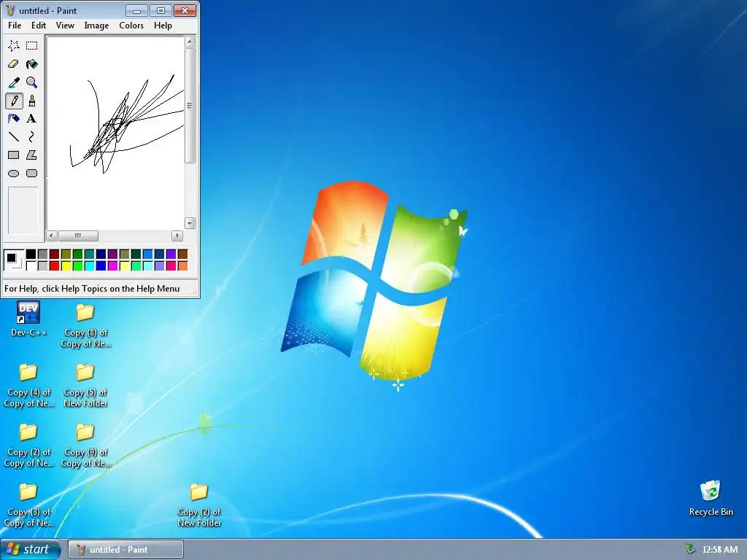Click the vertical scrollbar thumb
The image size is (747, 560).
click(x=190, y=105)
